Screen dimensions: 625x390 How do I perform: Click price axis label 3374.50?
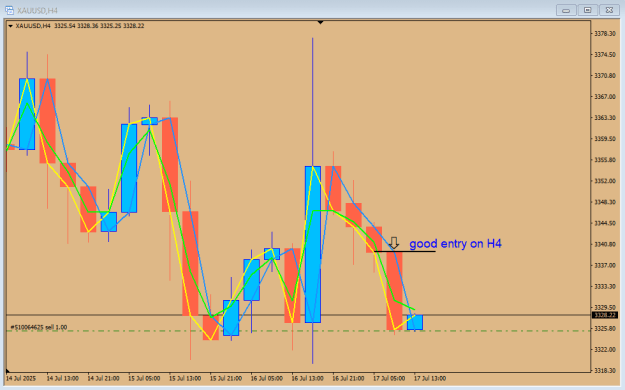pyautogui.click(x=605, y=55)
